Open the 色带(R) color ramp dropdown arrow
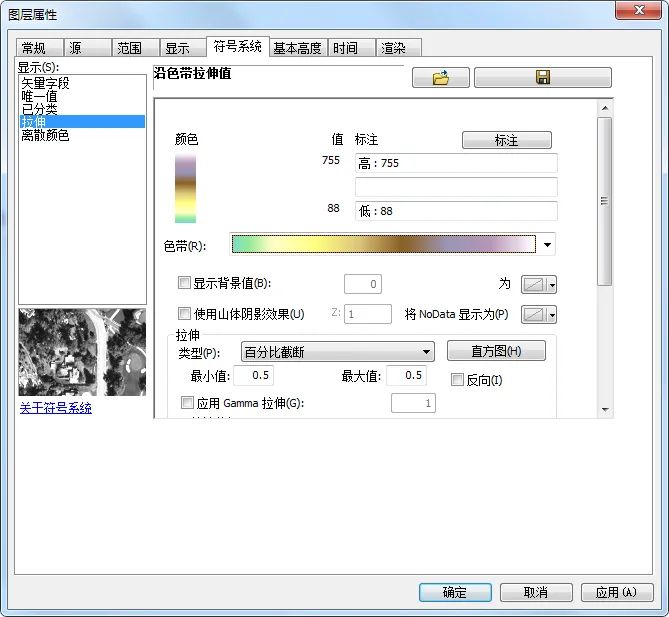Screen dimensions: 669x617 tap(547, 244)
